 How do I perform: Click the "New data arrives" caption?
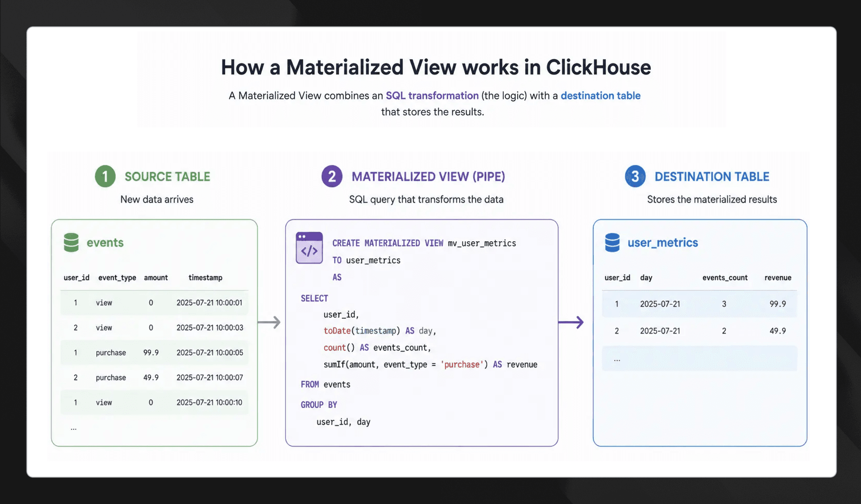(x=157, y=200)
